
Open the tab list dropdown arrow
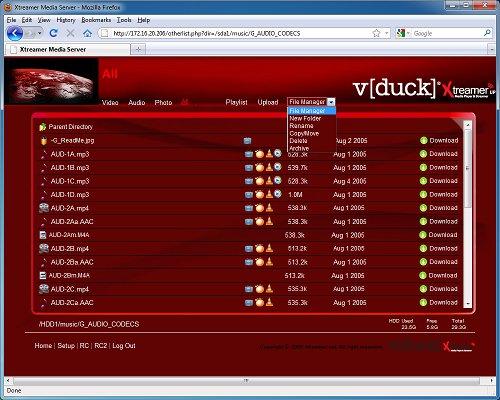pos(492,50)
